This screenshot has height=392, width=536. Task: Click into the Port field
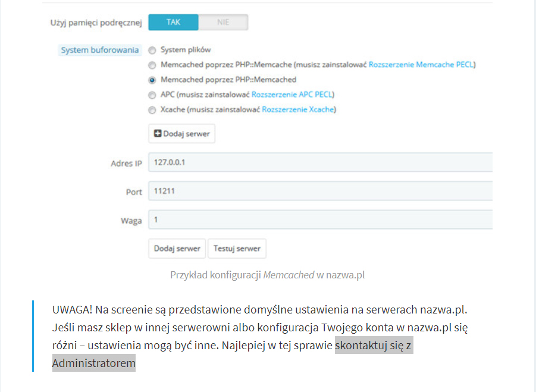pos(320,191)
